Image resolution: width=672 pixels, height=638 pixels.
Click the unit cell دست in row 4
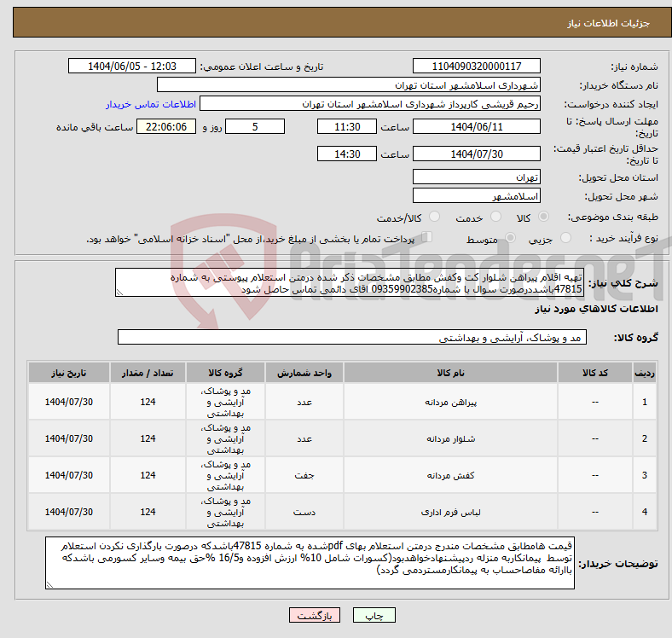[x=304, y=512]
